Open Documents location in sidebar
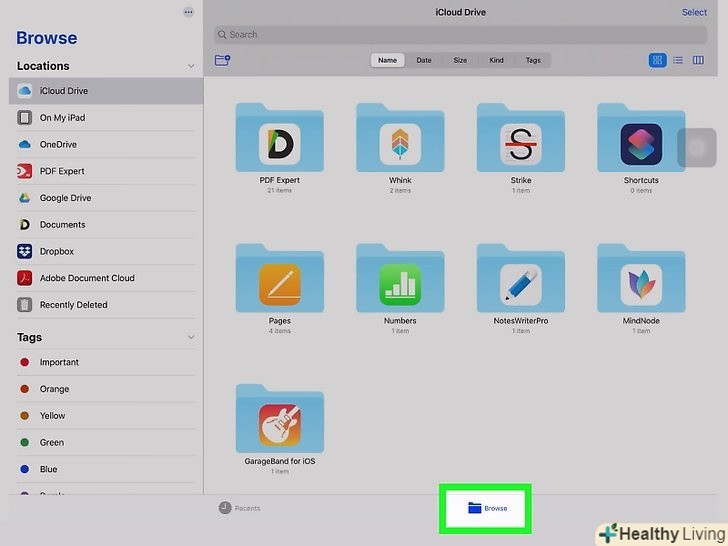This screenshot has height=546, width=728. tap(106, 225)
